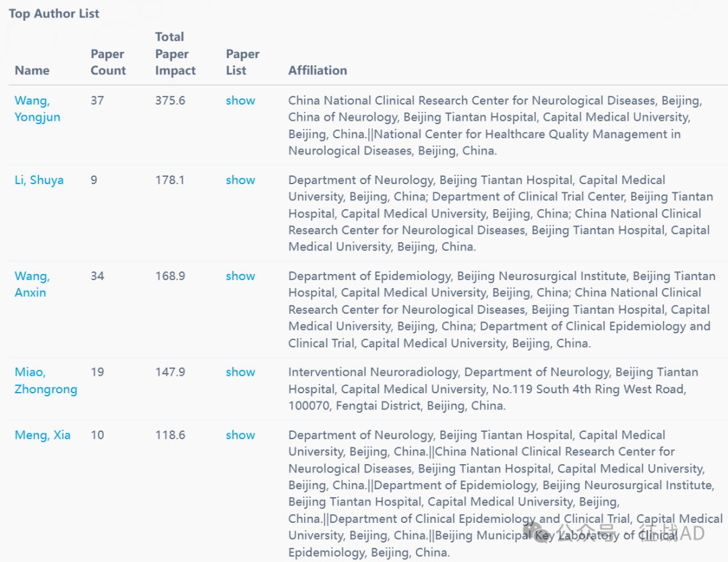This screenshot has height=562, width=728.
Task: Click the Top Author List heading
Action: (x=54, y=13)
